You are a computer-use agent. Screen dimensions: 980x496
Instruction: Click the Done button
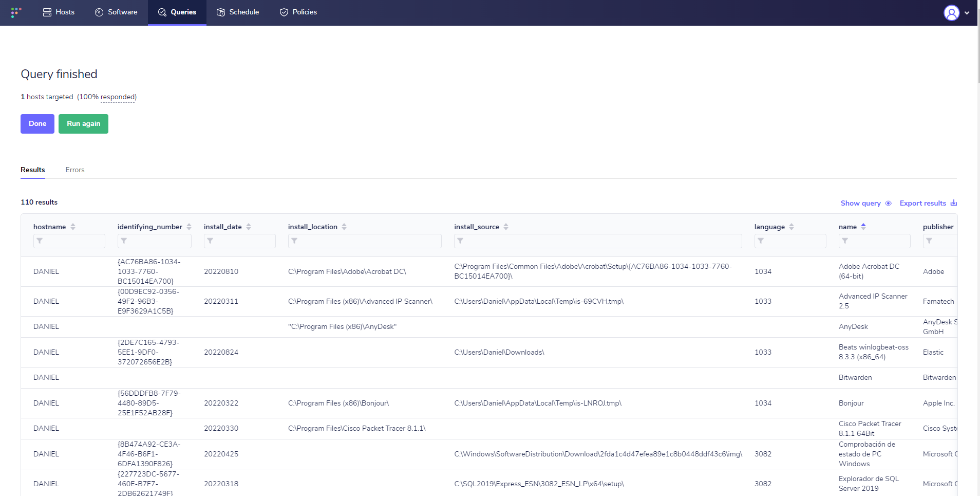click(x=37, y=124)
